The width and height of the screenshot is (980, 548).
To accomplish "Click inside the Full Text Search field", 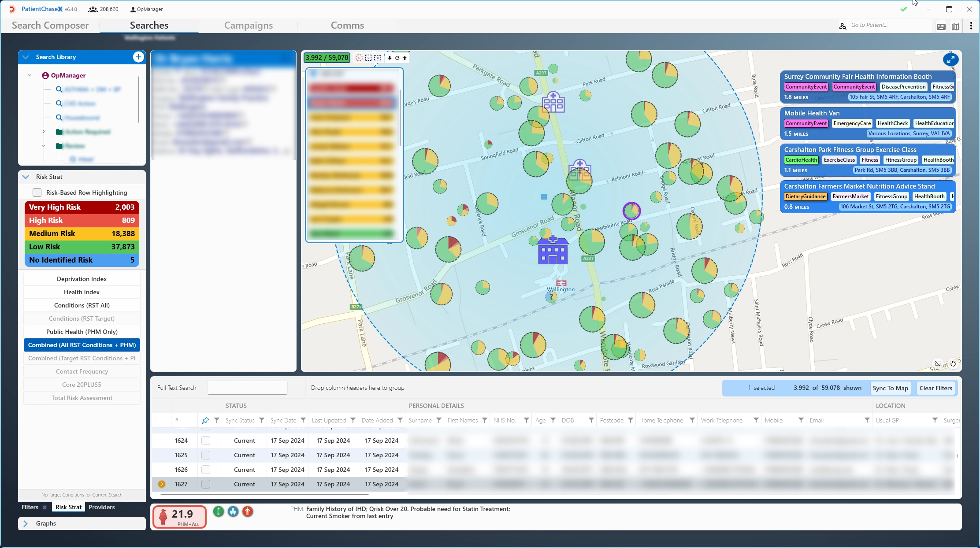I will pos(247,388).
